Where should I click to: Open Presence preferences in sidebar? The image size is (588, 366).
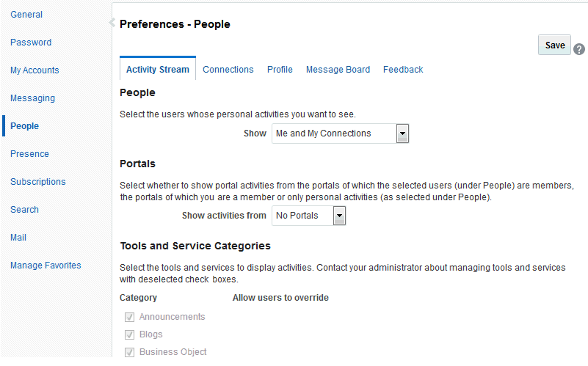coord(29,154)
